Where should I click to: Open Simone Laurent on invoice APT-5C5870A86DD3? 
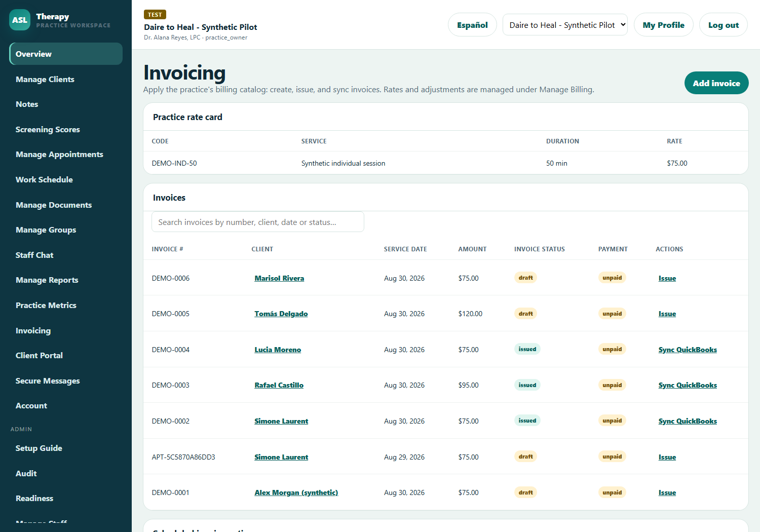point(281,457)
